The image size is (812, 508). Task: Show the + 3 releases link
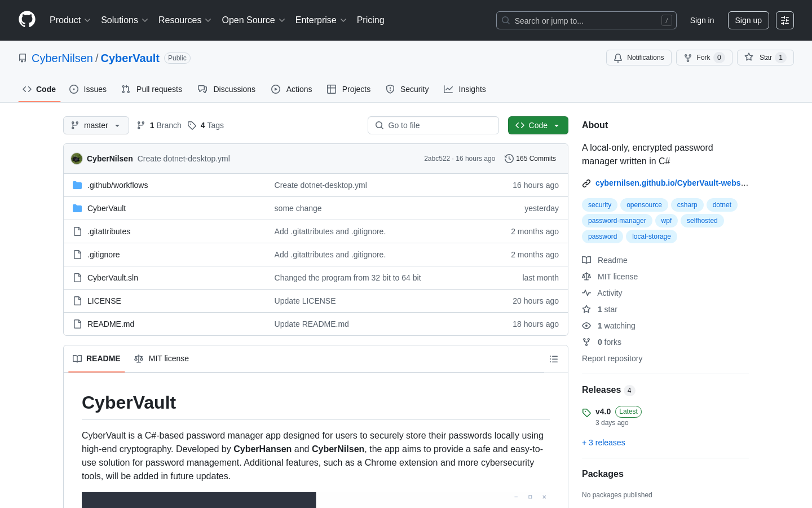point(603,443)
